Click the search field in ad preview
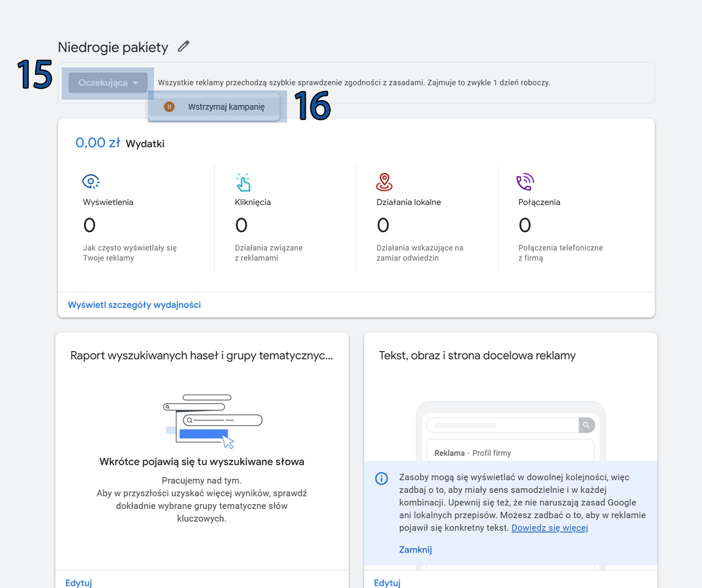702x588 pixels. (502, 425)
